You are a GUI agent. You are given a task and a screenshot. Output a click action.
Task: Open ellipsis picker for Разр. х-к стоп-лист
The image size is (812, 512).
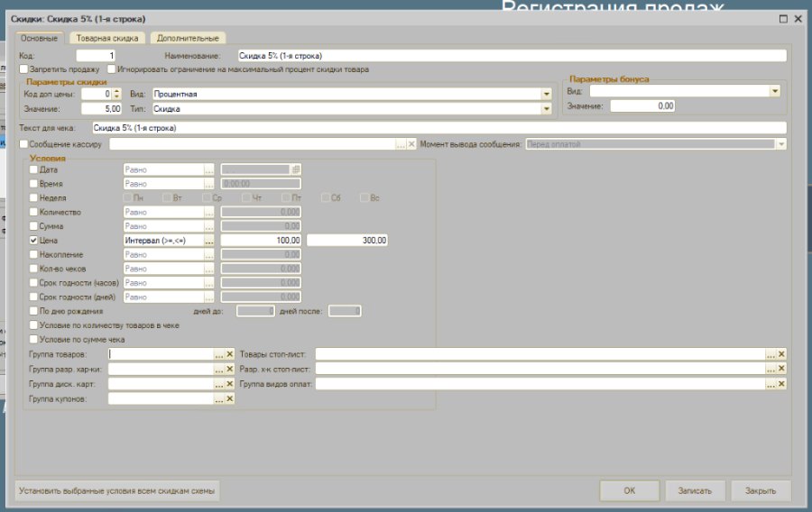click(771, 369)
